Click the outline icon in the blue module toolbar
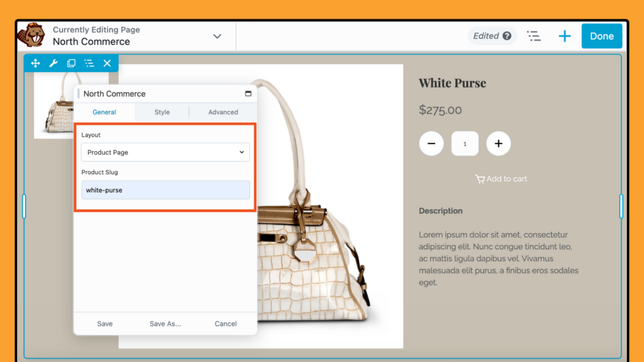This screenshot has height=362, width=644. click(89, 63)
